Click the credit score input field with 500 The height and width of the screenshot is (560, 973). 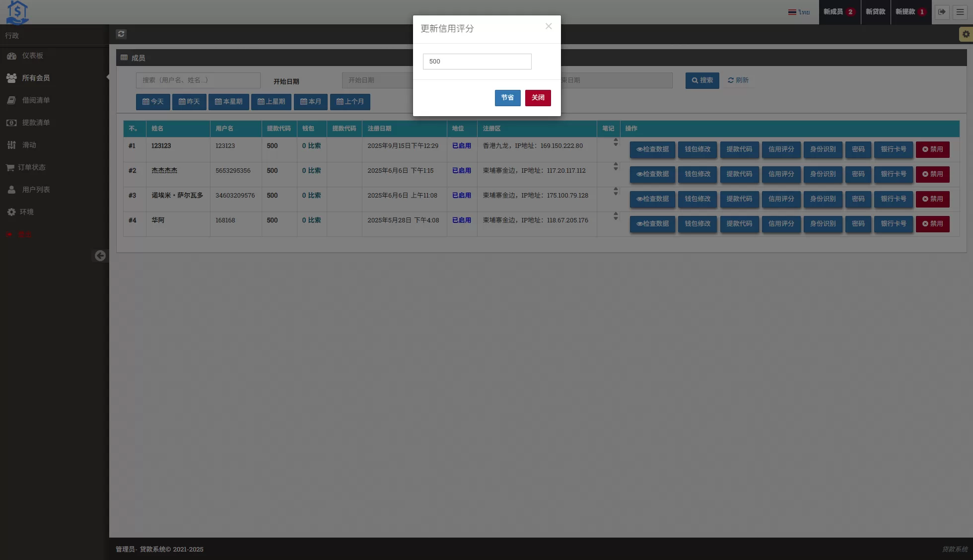(477, 62)
